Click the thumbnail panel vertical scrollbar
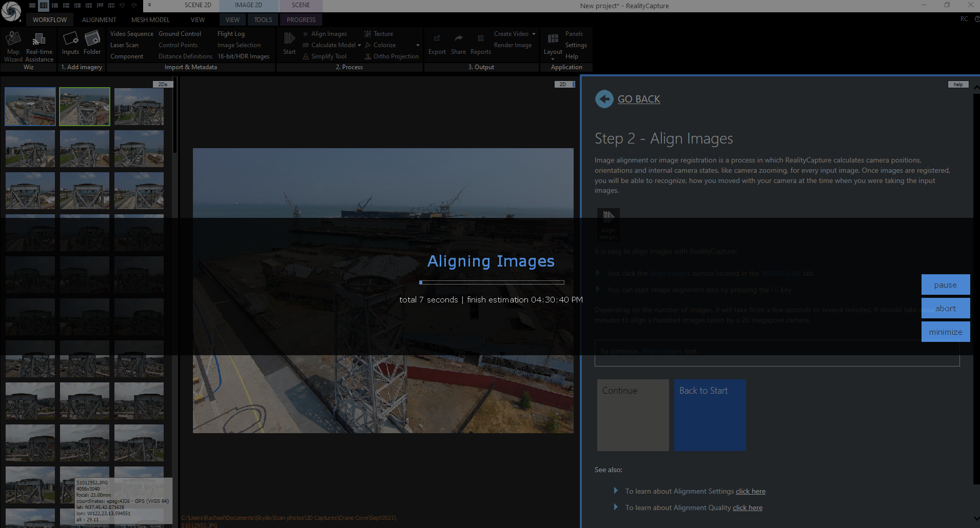This screenshot has width=980, height=528. tap(175, 115)
